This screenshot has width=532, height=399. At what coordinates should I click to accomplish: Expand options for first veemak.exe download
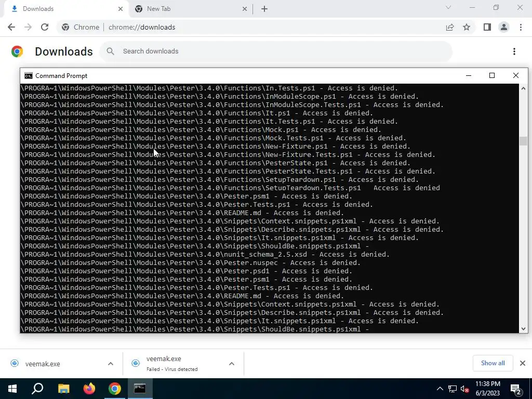coord(111,364)
